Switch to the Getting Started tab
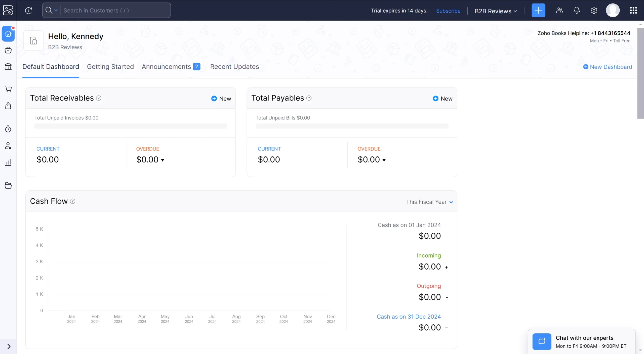The width and height of the screenshot is (644, 354). coord(110,67)
